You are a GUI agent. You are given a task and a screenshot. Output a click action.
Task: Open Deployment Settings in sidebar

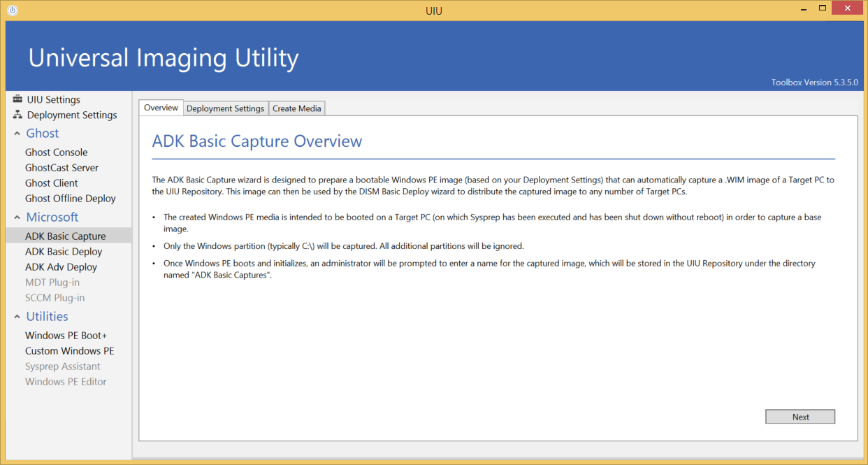pyautogui.click(x=72, y=115)
